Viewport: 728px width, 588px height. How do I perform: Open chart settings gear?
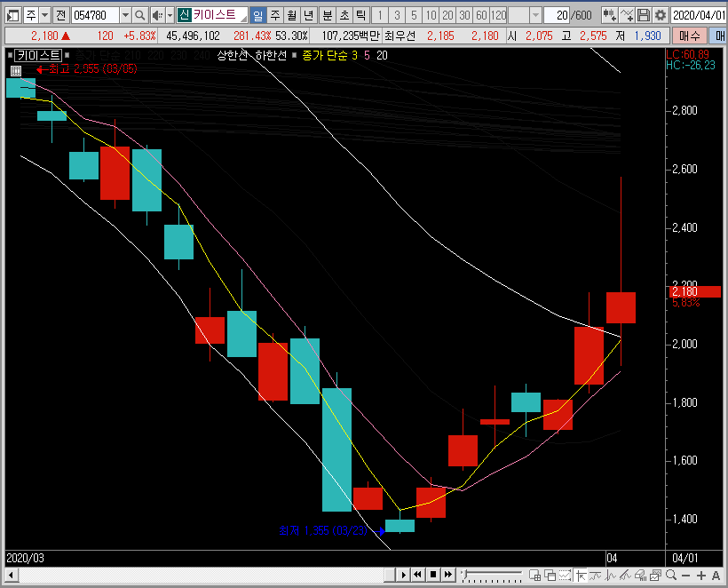click(661, 15)
